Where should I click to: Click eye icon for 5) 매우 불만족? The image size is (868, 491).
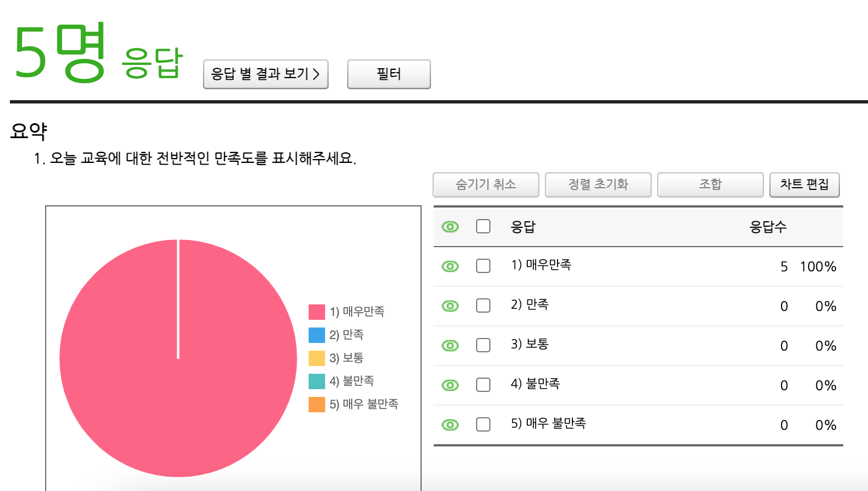[450, 425]
